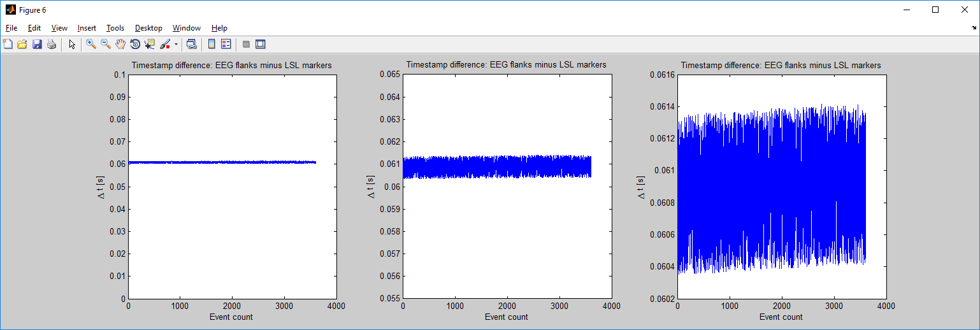This screenshot has width=980, height=330.
Task: Activate the Data Cursor tool
Action: (150, 44)
